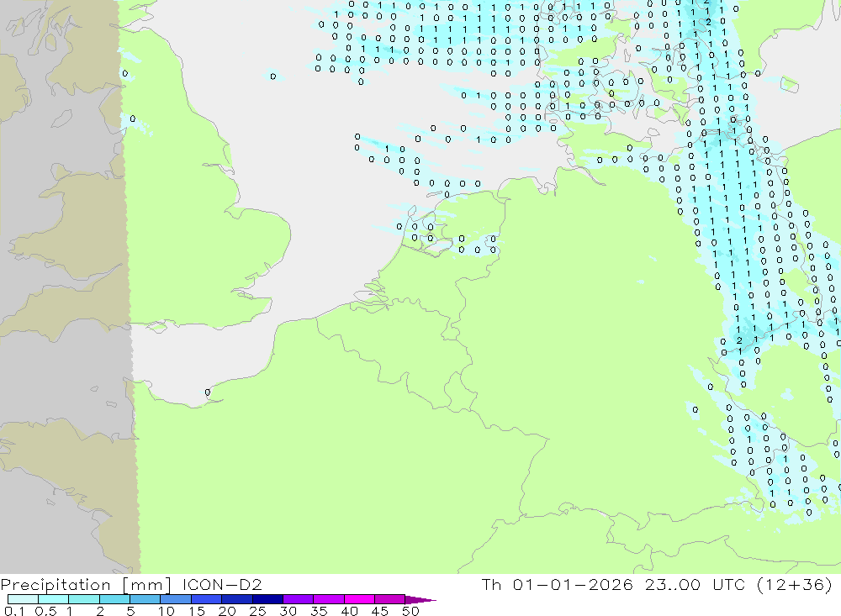Click the '25' legend scale label
Viewport: 841px width, 616px height.
257,611
